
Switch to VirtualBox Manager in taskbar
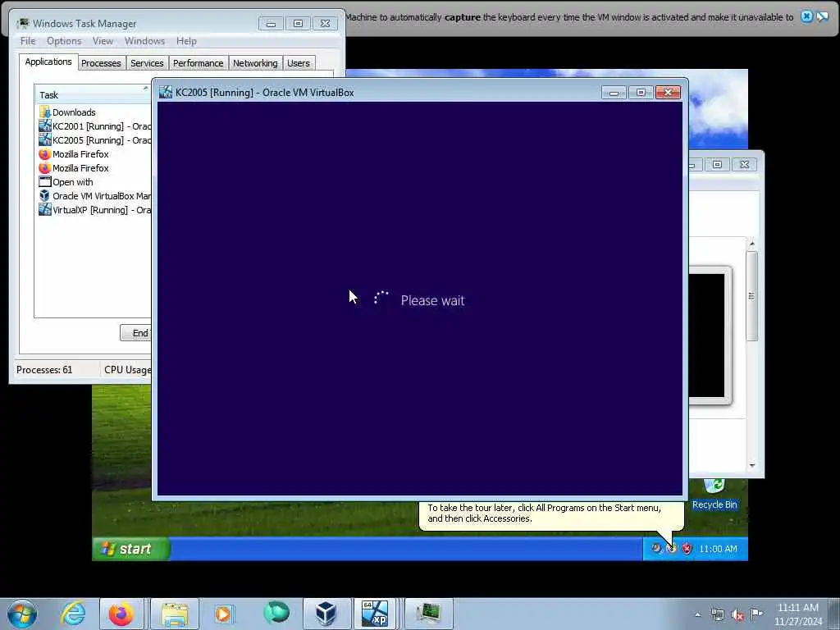(326, 614)
